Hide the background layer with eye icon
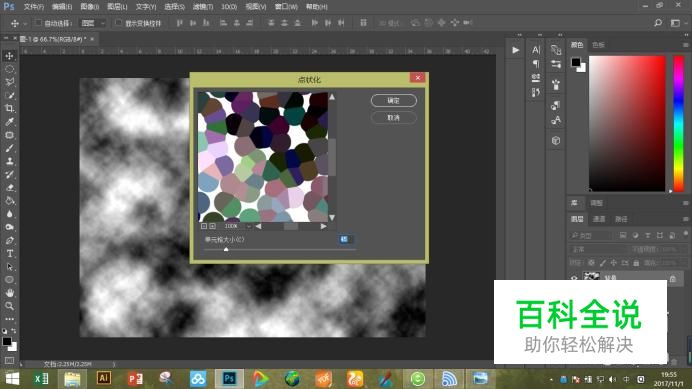Image resolution: width=692 pixels, height=389 pixels. [574, 277]
